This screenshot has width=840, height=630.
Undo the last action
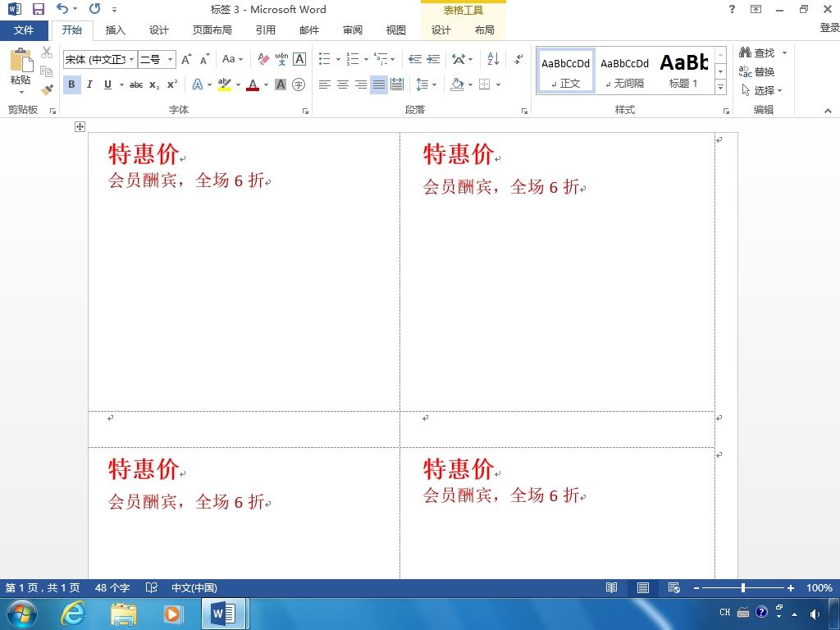coord(62,8)
